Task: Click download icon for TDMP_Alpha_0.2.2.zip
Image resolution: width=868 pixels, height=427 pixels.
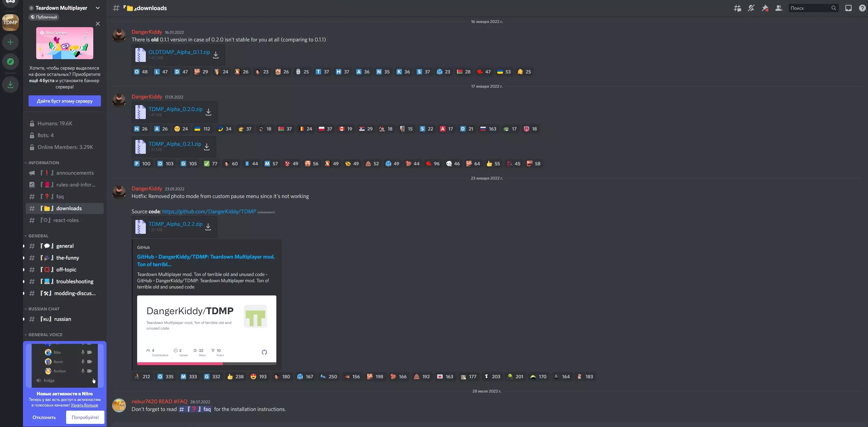Action: pos(208,227)
